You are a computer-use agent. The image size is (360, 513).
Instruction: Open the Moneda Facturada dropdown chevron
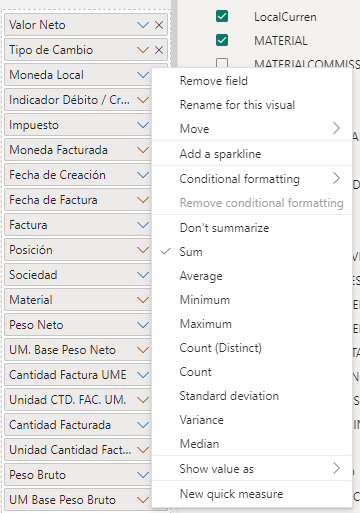coord(143,150)
